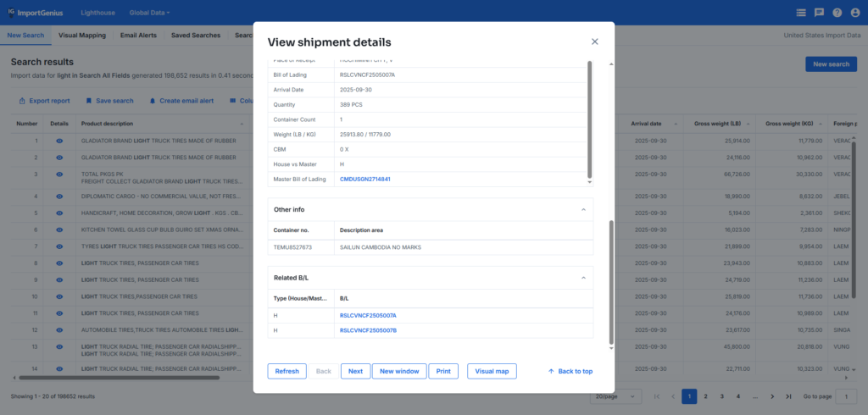Click the eye icon in row 1
868x415 pixels.
(59, 140)
